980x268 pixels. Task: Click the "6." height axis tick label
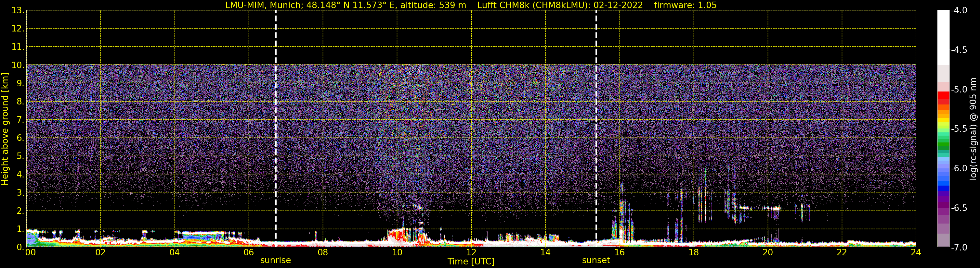pyautogui.click(x=20, y=138)
